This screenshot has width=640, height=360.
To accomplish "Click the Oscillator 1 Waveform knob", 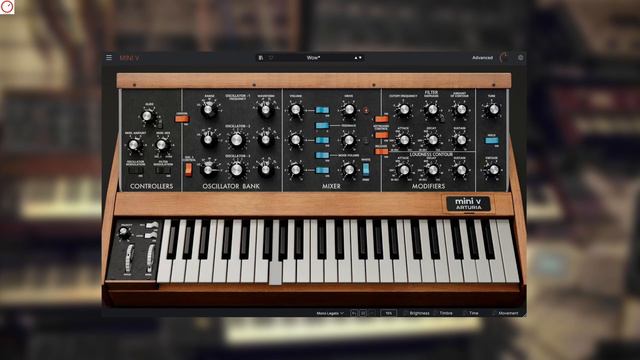I will [266, 109].
